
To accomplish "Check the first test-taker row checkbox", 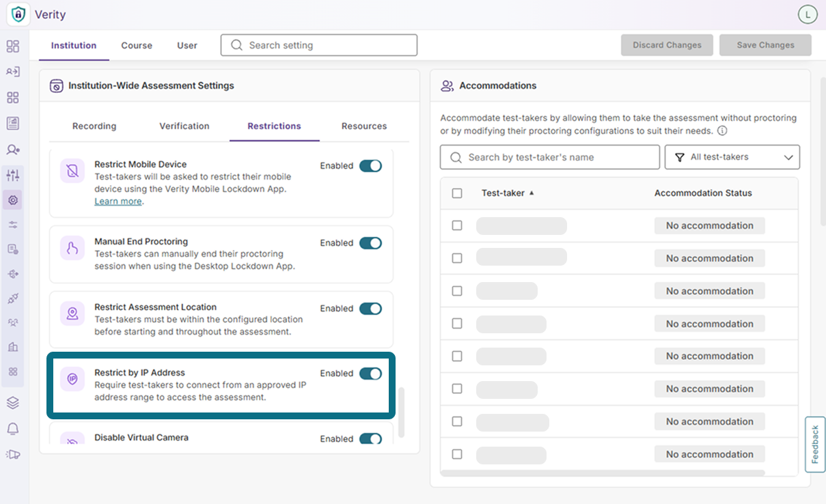I will [x=457, y=225].
